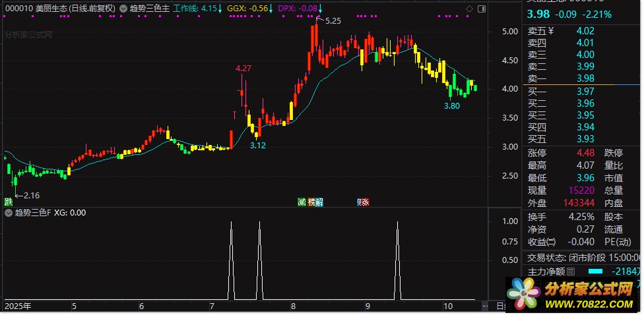Click the green 跌 marker tag
Screen dimensions: 644x315
[x=8, y=202]
